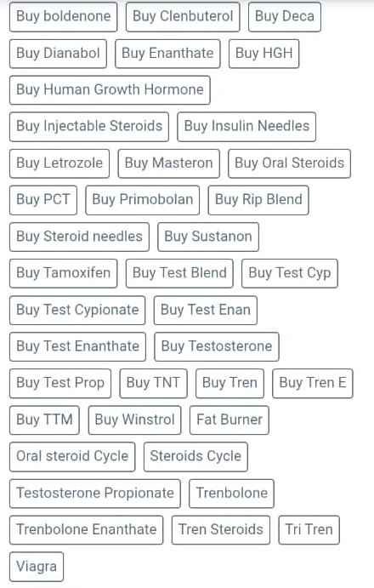Open the Buy Human Growth Hormone tag
The height and width of the screenshot is (588, 374).
click(x=110, y=90)
